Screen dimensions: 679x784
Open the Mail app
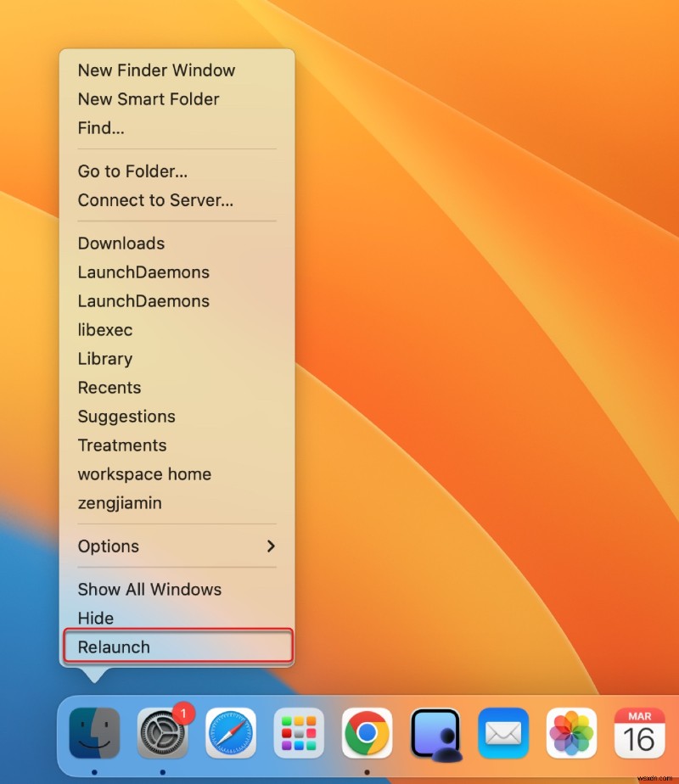pyautogui.click(x=503, y=733)
